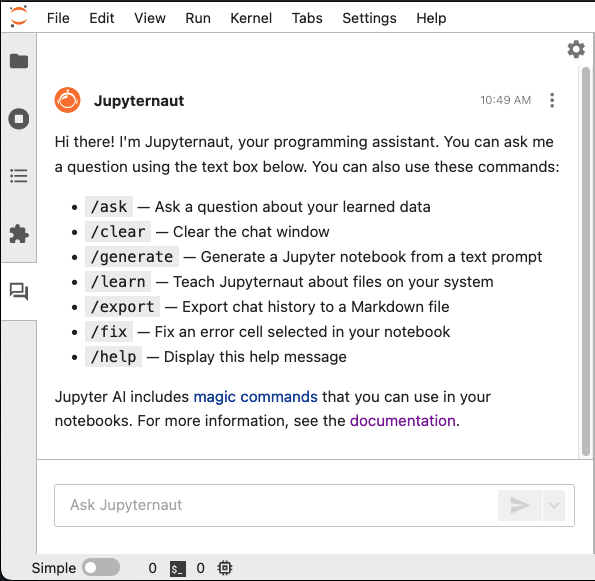Viewport: 595px width, 581px height.
Task: Expand the send options dropdown arrow
Action: pyautogui.click(x=554, y=505)
